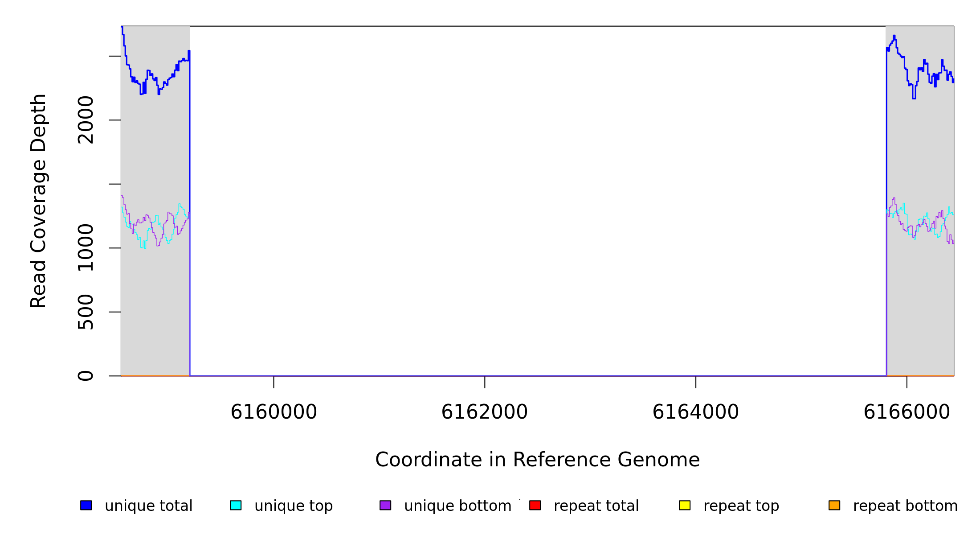Image resolution: width=980 pixels, height=535 pixels.
Task: Click the "Read Coverage Depth" axis title
Action: (x=39, y=201)
